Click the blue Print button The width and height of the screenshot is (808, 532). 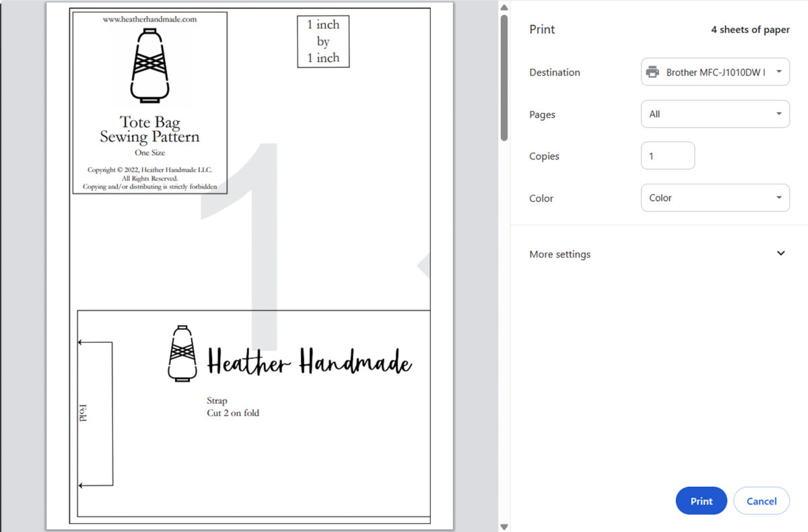click(x=701, y=501)
